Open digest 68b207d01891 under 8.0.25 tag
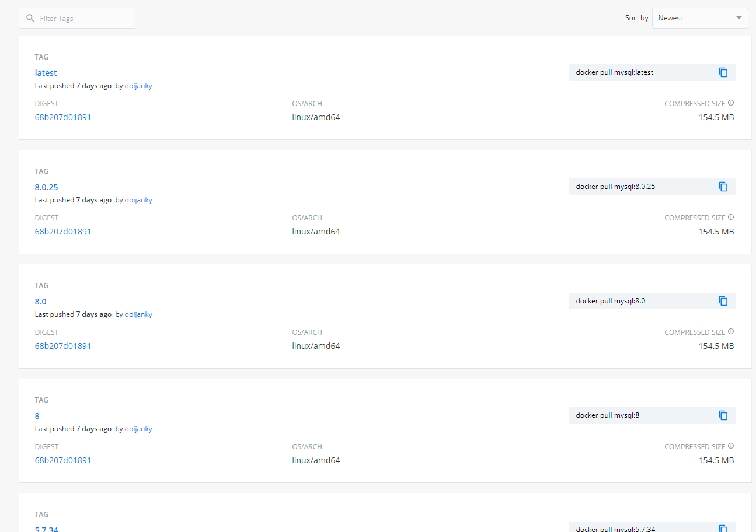The image size is (756, 532). coord(63,232)
